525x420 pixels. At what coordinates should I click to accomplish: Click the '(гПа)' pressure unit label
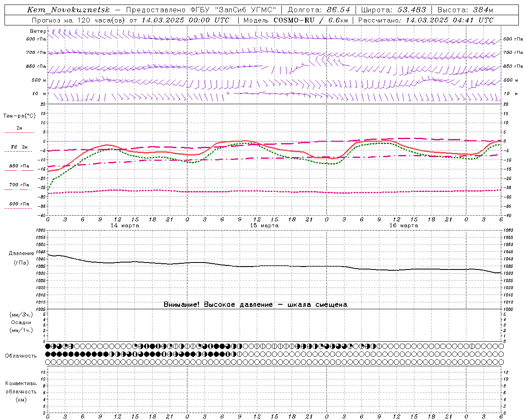pos(21,263)
